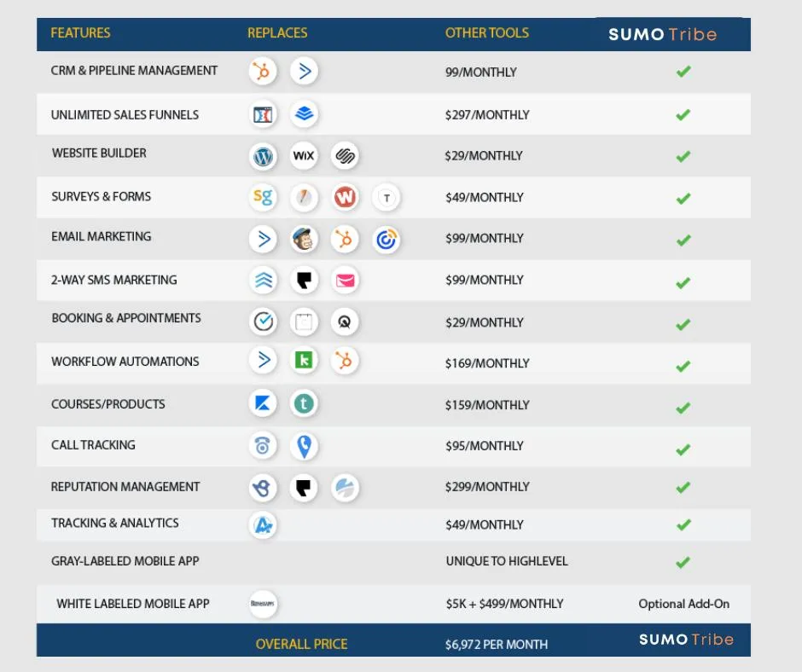Click the 'REPLACES' column header

click(277, 32)
